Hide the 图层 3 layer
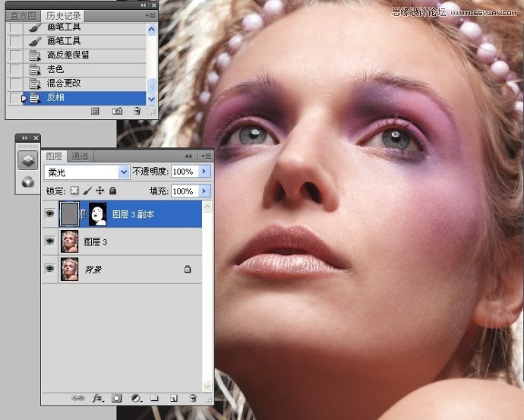The width and height of the screenshot is (524, 420). (50, 241)
